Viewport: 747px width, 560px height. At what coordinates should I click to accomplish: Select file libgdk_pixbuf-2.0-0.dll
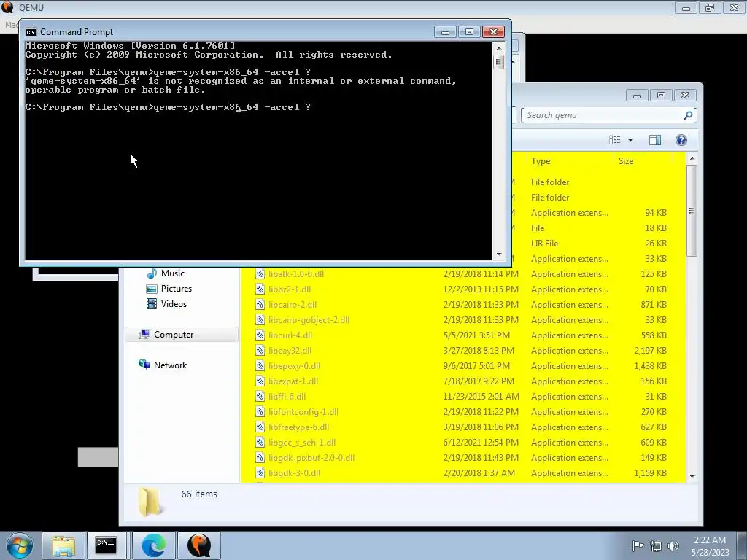[311, 458]
